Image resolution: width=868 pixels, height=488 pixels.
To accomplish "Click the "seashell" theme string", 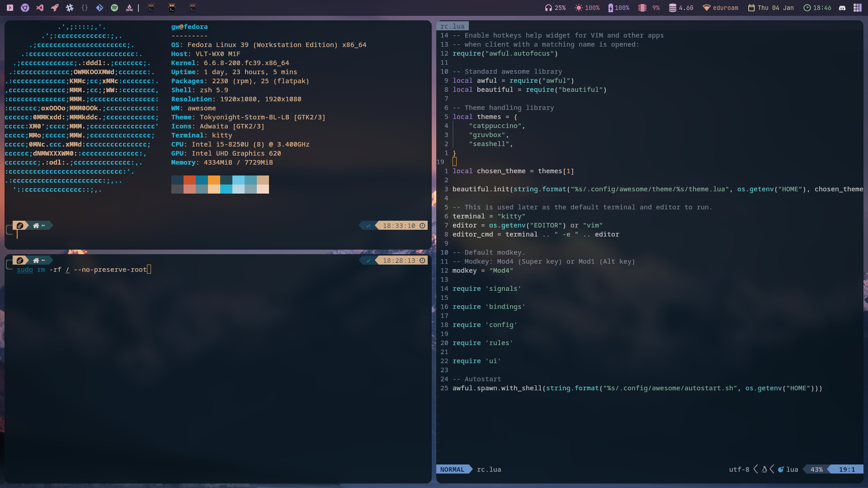I will coord(489,144).
